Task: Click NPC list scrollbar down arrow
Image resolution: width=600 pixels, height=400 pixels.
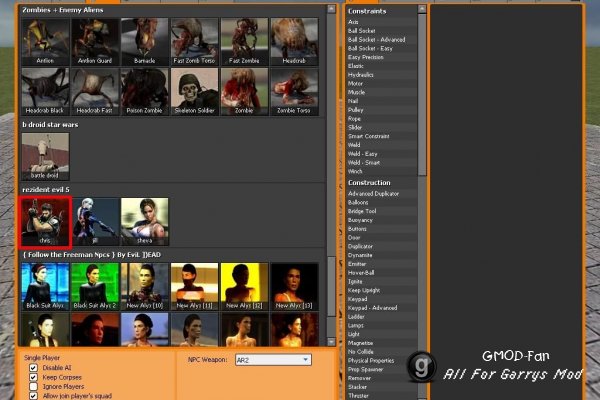Action: pos(331,342)
